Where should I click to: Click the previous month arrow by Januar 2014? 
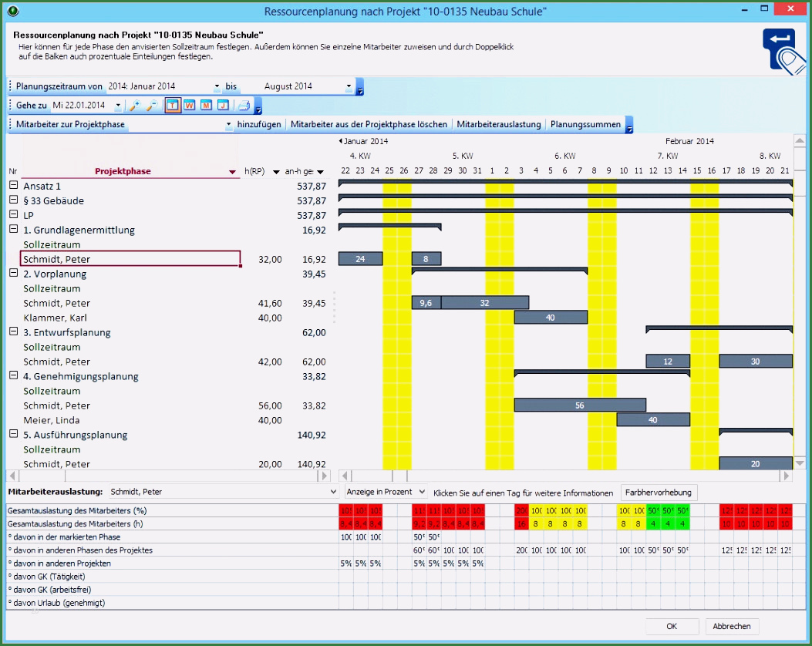point(340,141)
